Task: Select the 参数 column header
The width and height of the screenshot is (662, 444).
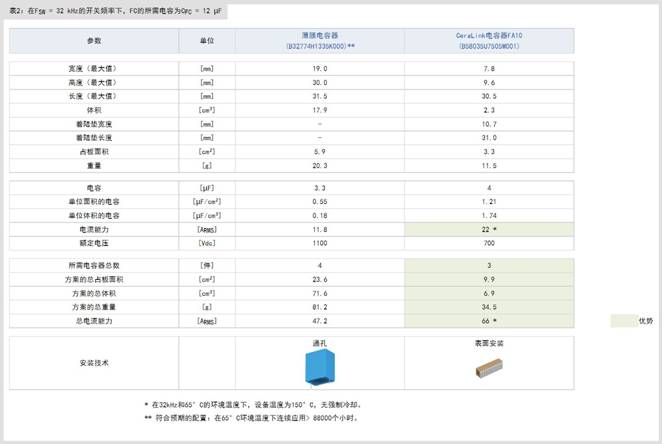Action: 94,40
